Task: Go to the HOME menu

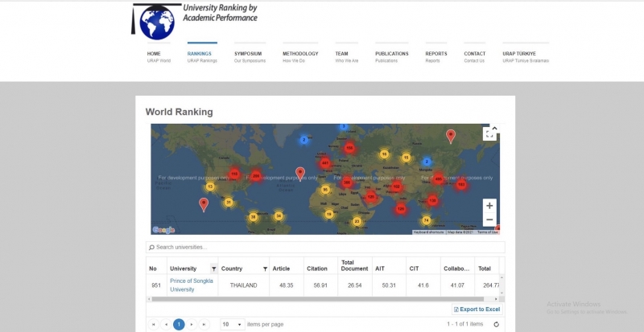Action: tap(159, 56)
